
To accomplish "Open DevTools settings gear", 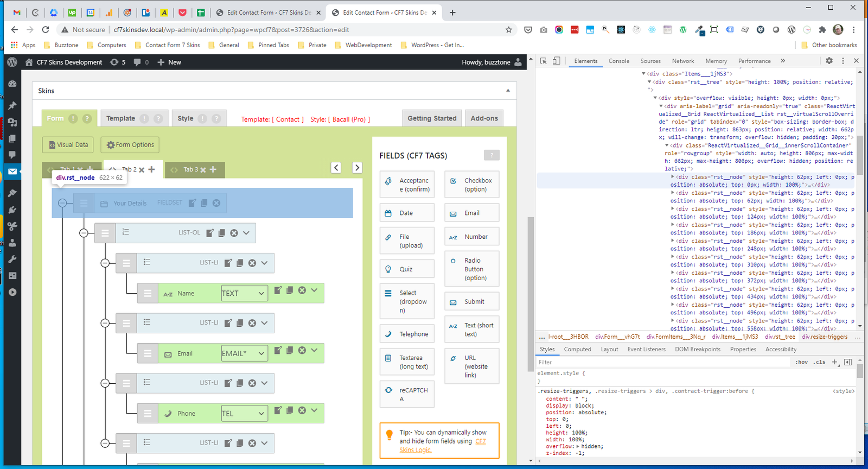I will pos(829,61).
